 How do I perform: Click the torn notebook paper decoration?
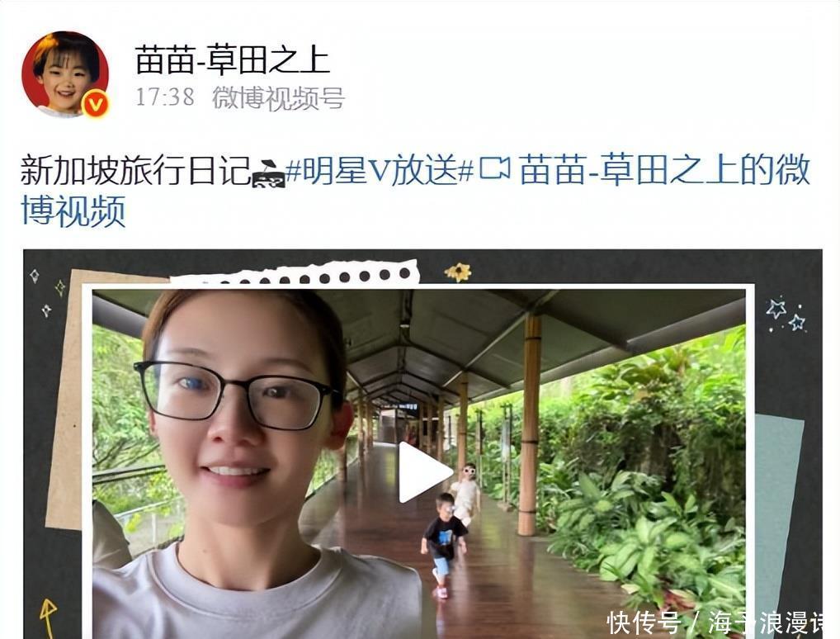(295, 274)
